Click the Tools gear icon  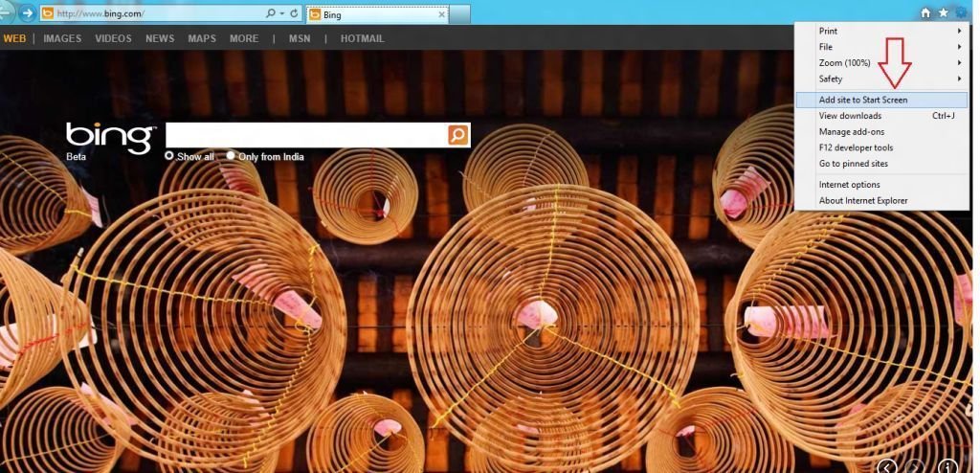[961, 12]
